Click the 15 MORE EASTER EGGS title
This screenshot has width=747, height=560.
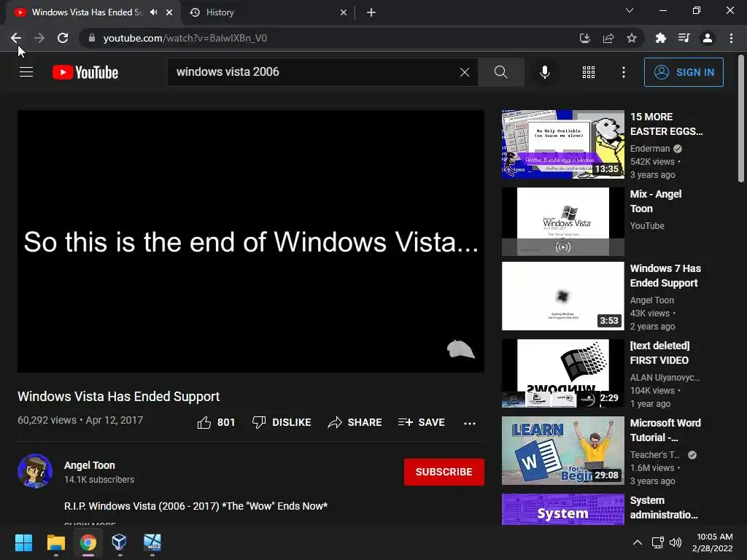(x=666, y=124)
